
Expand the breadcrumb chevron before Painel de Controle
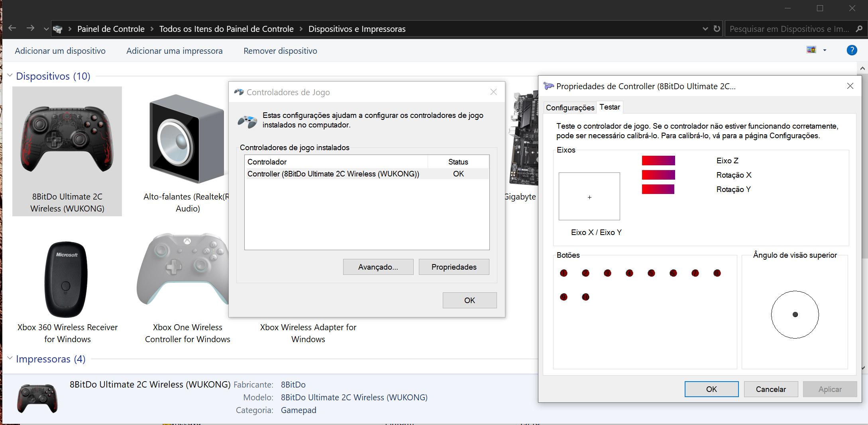coord(70,29)
